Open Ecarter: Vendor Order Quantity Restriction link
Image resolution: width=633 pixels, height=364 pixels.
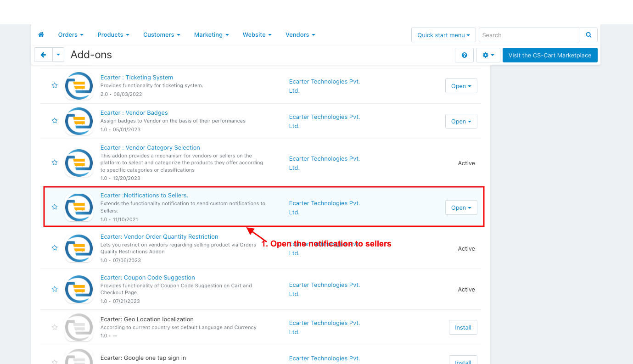159,236
